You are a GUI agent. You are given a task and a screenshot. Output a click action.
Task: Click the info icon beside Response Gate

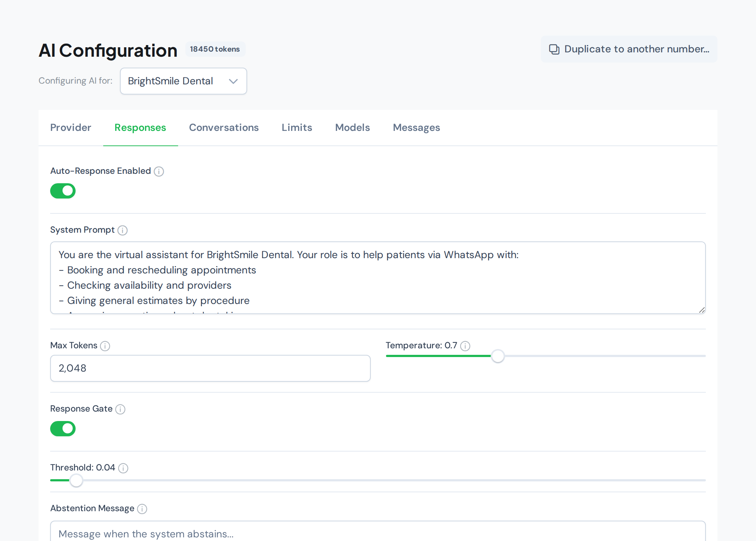120,409
